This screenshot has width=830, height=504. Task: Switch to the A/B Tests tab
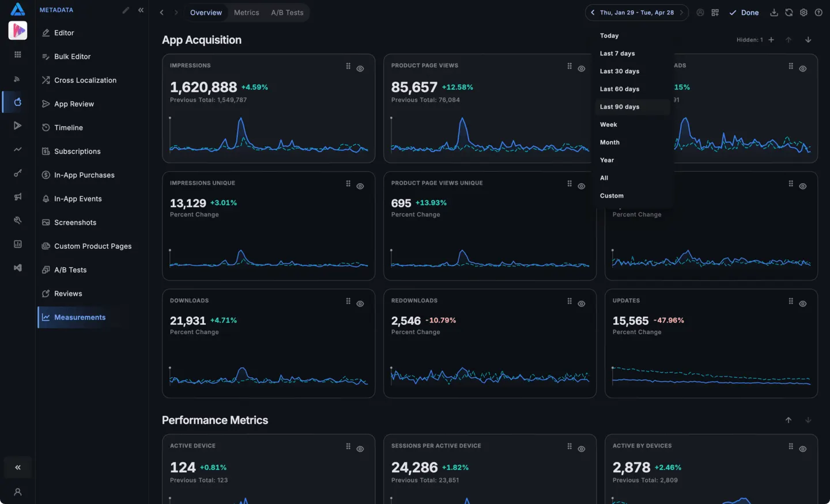click(287, 13)
